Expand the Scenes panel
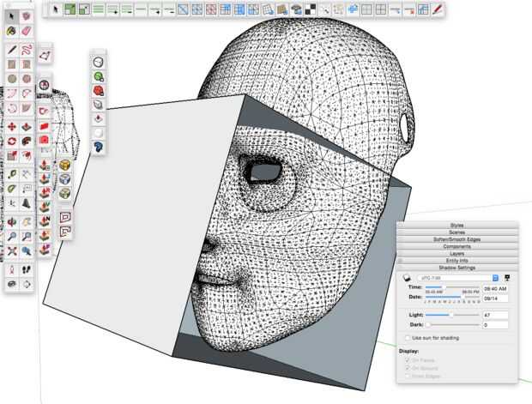Screen dimensions: 532x404 [457, 232]
